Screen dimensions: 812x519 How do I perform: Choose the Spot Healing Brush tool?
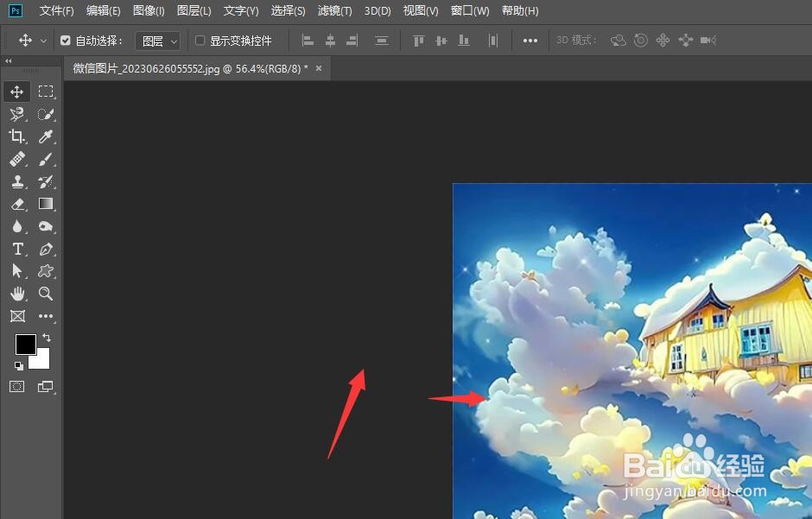(16, 159)
